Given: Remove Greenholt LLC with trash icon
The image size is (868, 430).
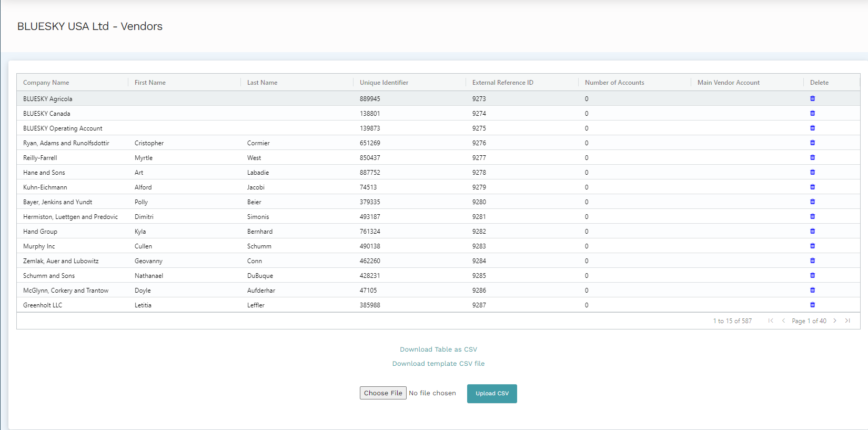Looking at the screenshot, I should 812,305.
